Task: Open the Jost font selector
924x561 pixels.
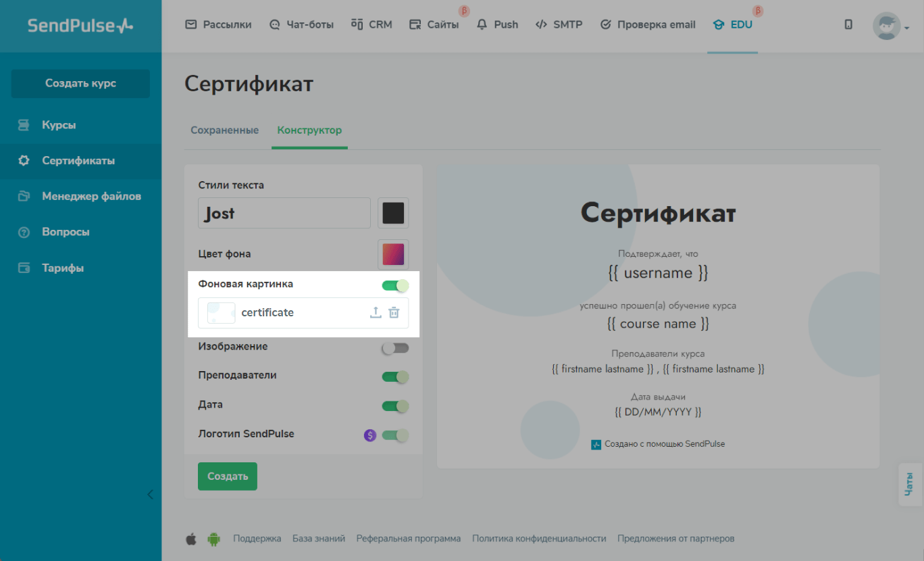Action: pos(284,213)
